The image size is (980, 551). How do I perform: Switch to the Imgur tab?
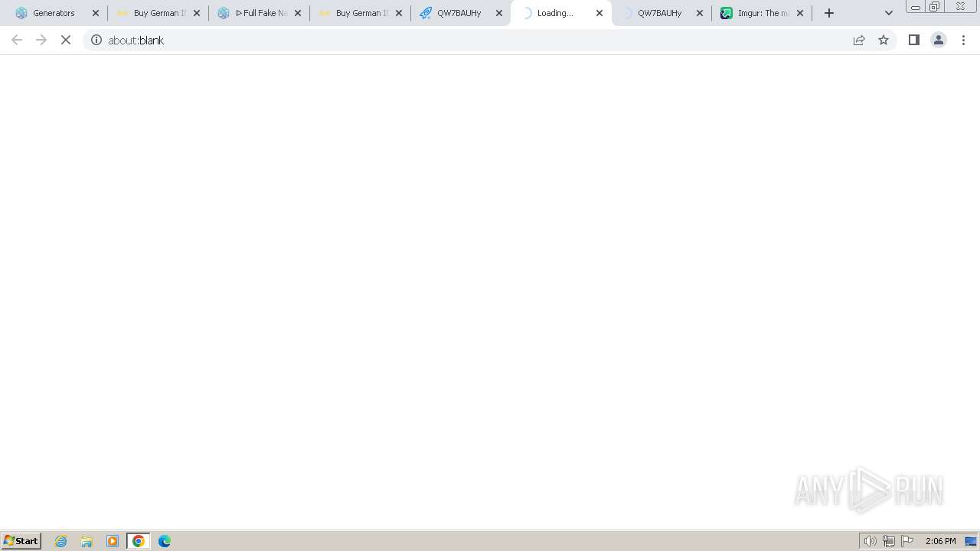coord(763,13)
